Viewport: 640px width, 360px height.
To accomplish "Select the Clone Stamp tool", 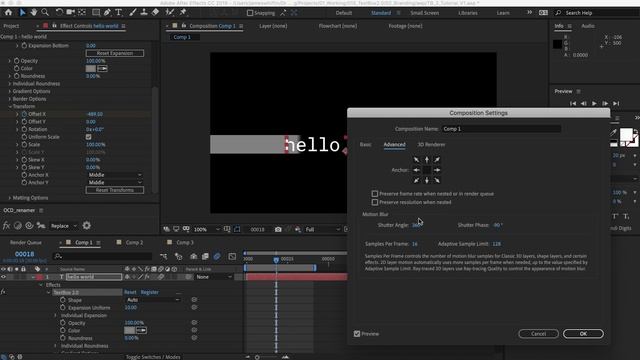I will coord(144,13).
